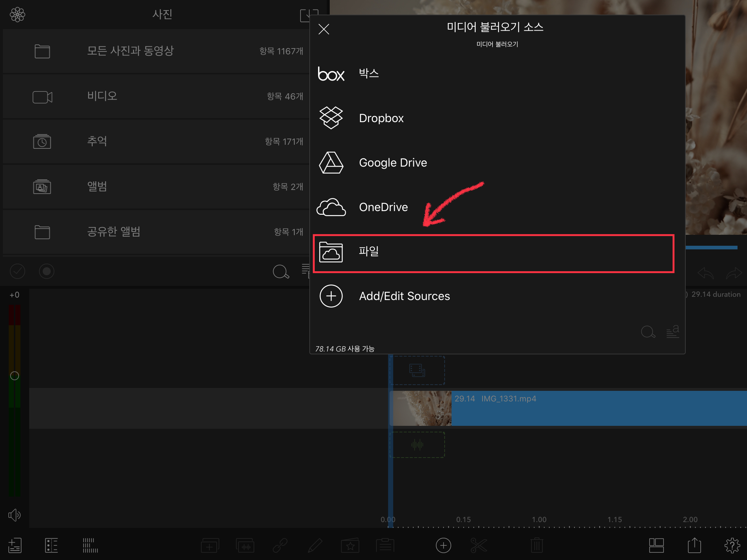Choose Dropbox as media source

(381, 118)
